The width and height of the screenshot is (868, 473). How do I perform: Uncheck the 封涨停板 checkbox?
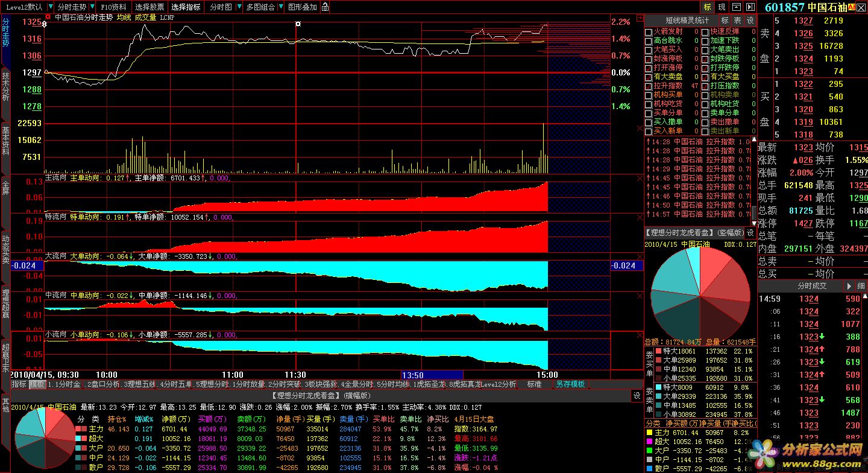[x=649, y=59]
